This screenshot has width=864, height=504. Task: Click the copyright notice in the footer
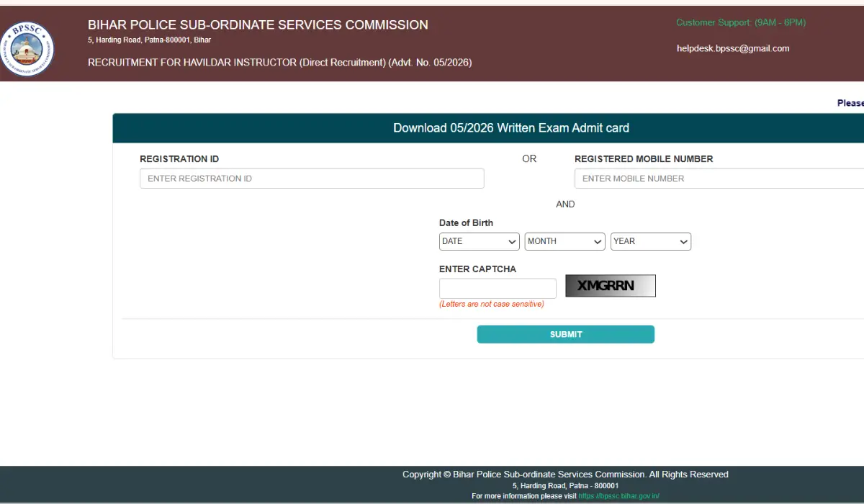click(x=565, y=474)
